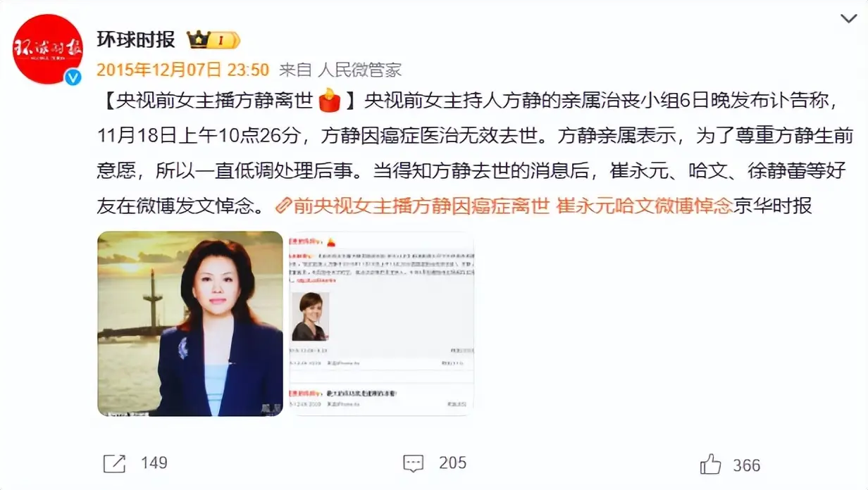Click the post timestamp 2015年12月07日 23:50
868x490 pixels.
[183, 70]
